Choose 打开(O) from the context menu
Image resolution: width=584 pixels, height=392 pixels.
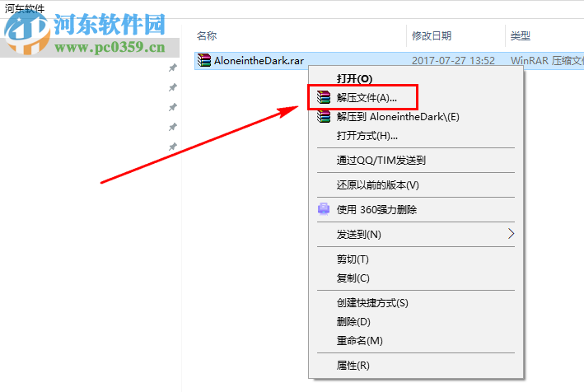click(x=354, y=78)
